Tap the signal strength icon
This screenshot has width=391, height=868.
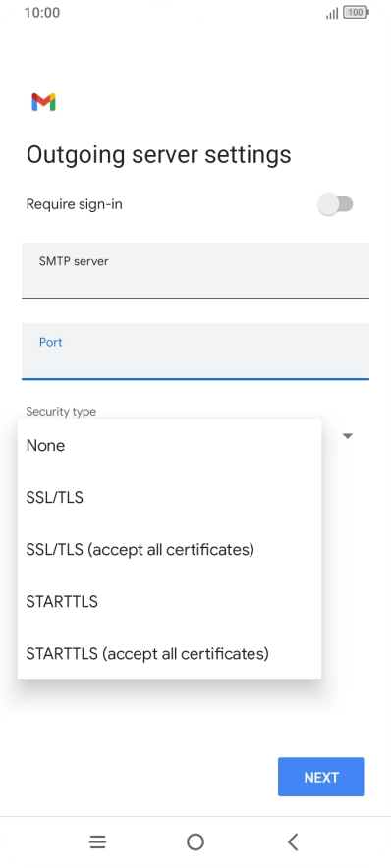click(332, 13)
